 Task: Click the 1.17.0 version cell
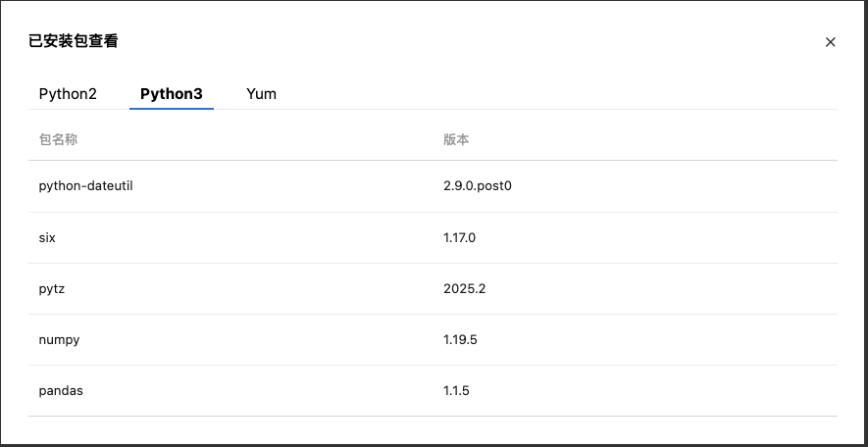coord(460,237)
